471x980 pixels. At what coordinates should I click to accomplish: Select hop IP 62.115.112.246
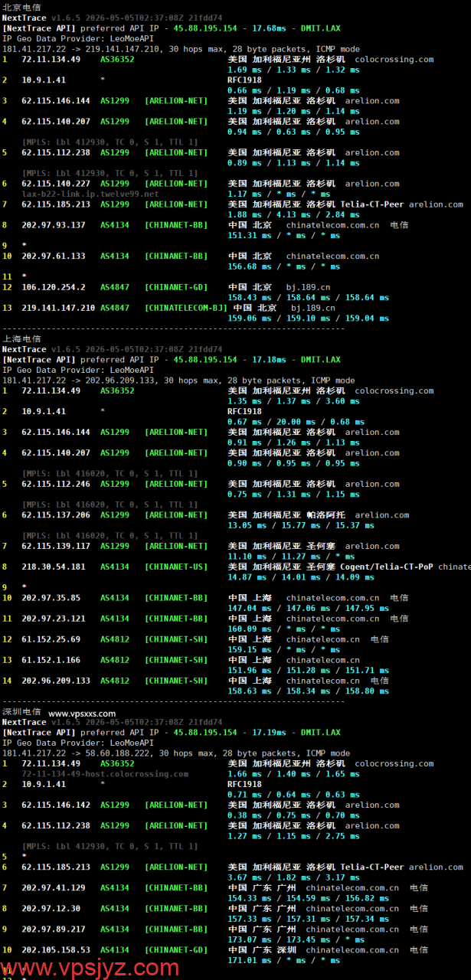pyautogui.click(x=55, y=483)
